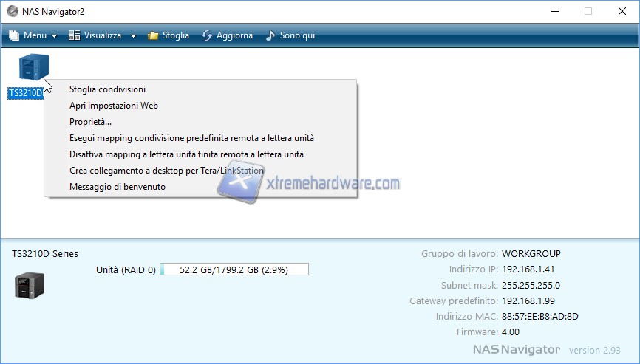Screen dimensions: 640x364
Task: Click the NAS Navigator2 title bar icon
Action: 12,11
